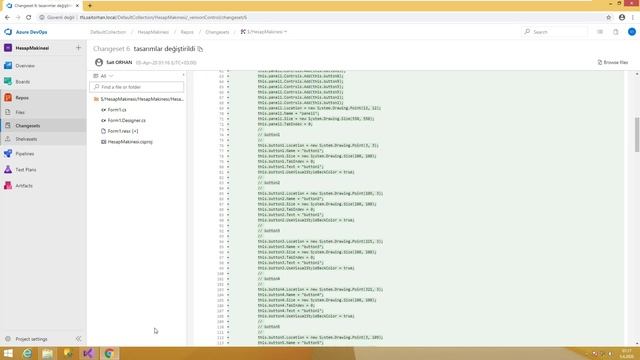Open the Windows Start button
Screen dimensions: 640x360
click(x=8, y=353)
